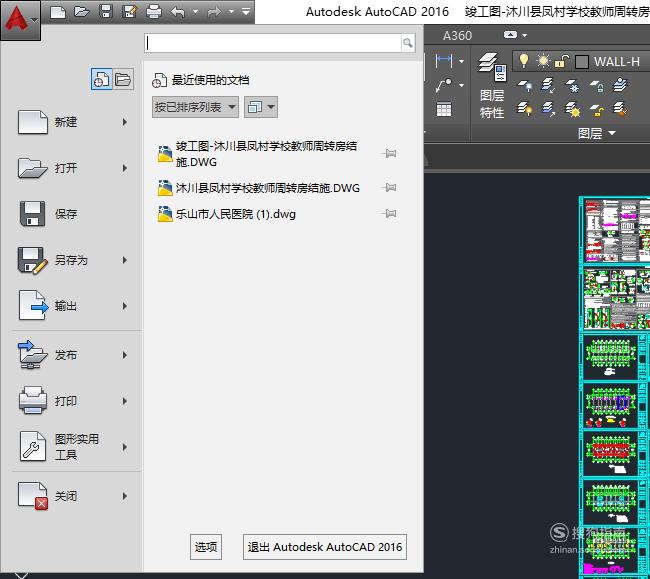The height and width of the screenshot is (579, 650).
Task: Expand the 发布 submenu arrow
Action: 125,355
